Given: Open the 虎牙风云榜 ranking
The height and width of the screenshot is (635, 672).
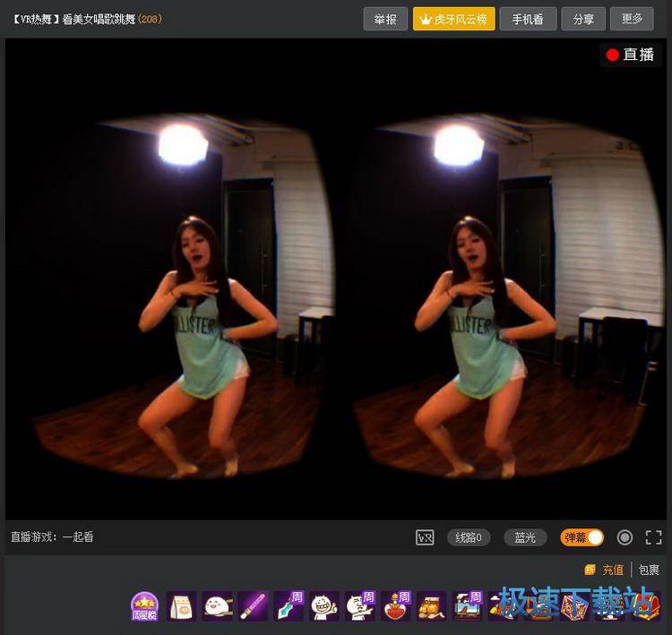Looking at the screenshot, I should point(454,20).
